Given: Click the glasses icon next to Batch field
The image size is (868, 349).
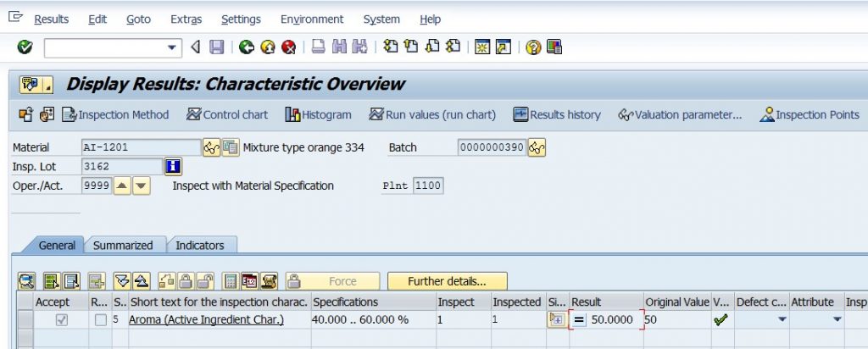Looking at the screenshot, I should (x=537, y=147).
